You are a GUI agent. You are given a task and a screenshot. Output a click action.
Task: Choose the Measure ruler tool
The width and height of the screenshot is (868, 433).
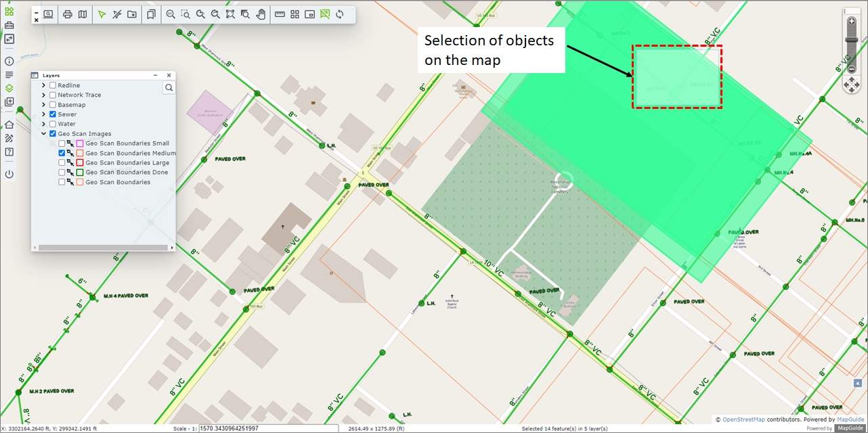280,14
